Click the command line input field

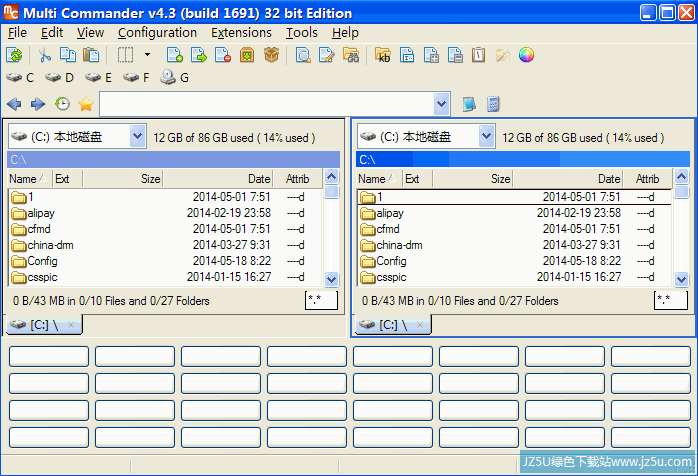(266, 104)
